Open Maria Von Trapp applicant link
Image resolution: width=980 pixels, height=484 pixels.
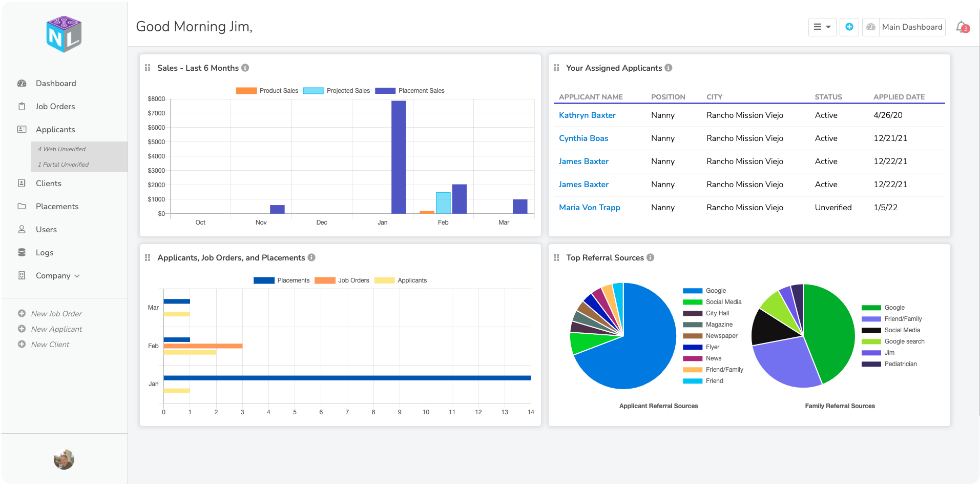pos(589,208)
